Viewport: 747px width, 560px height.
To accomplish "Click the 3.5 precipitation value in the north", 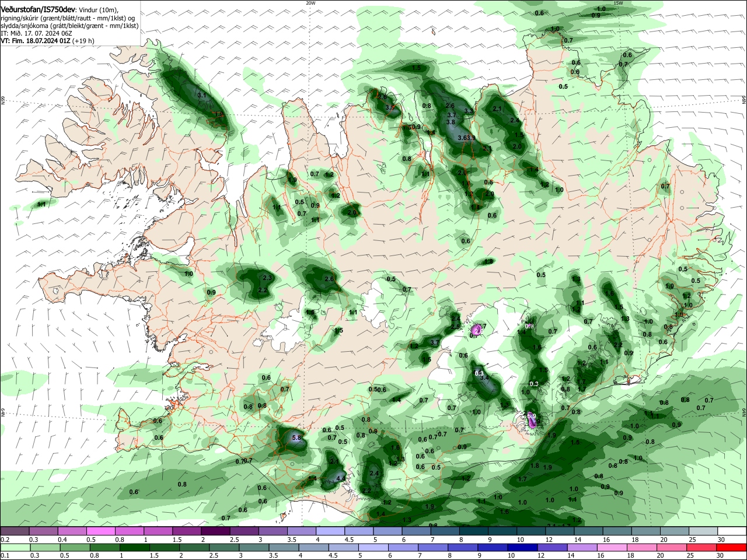I will point(390,107).
